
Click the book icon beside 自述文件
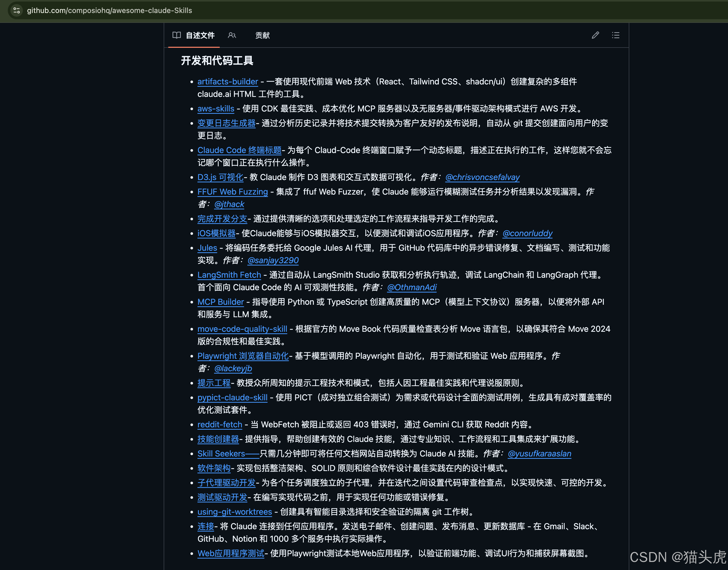point(176,35)
